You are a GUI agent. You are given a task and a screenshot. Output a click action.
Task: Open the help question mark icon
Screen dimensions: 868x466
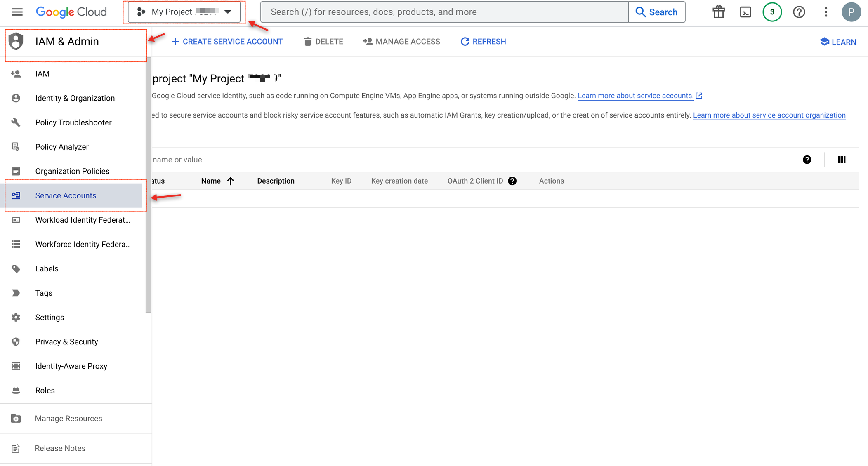799,12
